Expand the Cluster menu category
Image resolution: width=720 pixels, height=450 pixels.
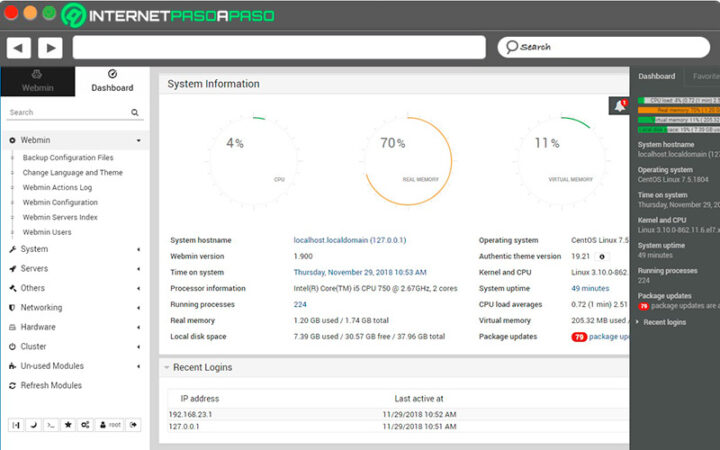(x=75, y=346)
